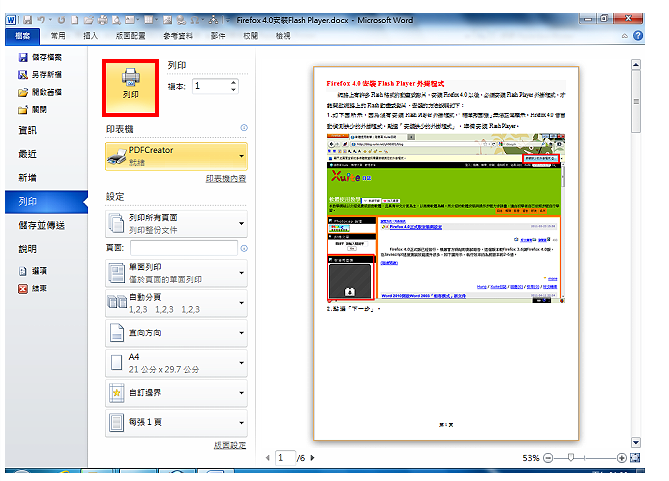Click 儲存檔案 save in backstage sidebar
Image resolution: width=669 pixels, height=481 pixels.
point(40,57)
